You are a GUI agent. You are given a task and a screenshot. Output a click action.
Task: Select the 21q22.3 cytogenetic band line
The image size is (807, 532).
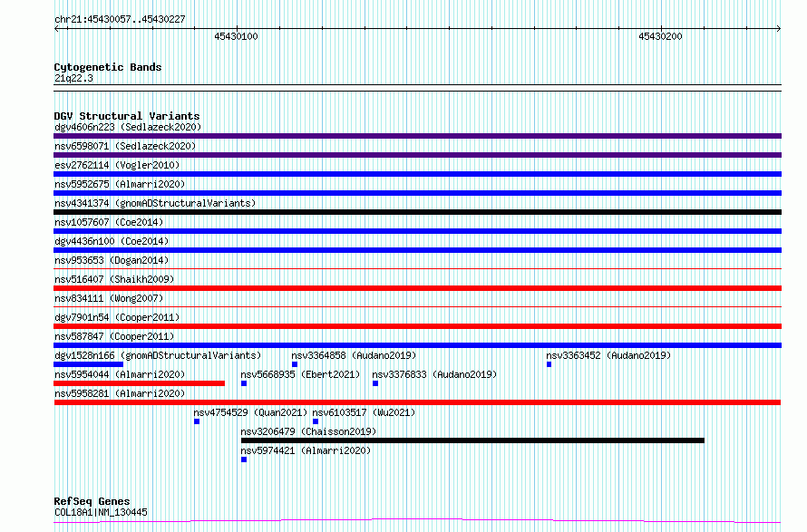417,88
